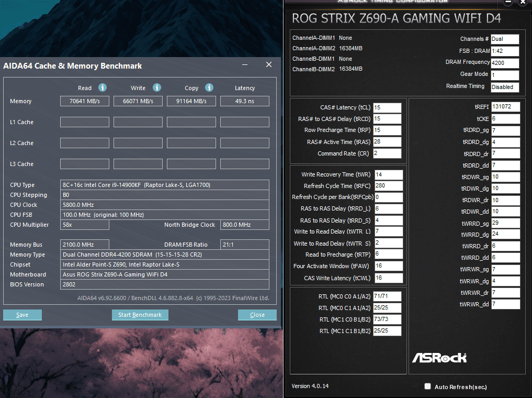Click the BIOS Version 2802 field
532x398 pixels.
165,284
